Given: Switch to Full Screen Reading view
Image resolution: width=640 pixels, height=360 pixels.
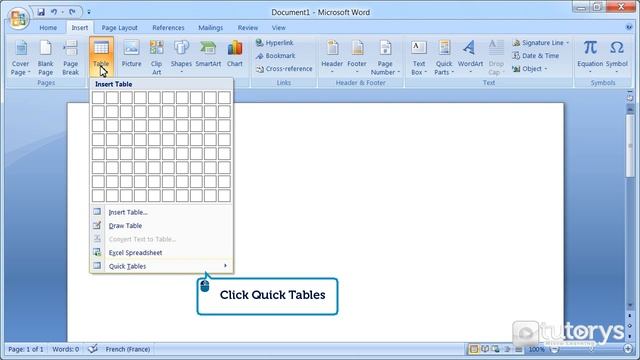Looking at the screenshot, I should click(x=485, y=349).
